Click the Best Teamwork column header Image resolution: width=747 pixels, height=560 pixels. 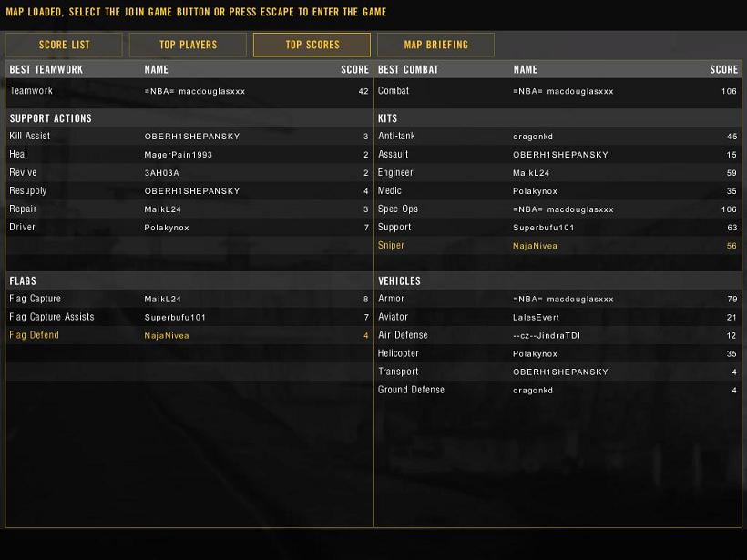pos(46,69)
